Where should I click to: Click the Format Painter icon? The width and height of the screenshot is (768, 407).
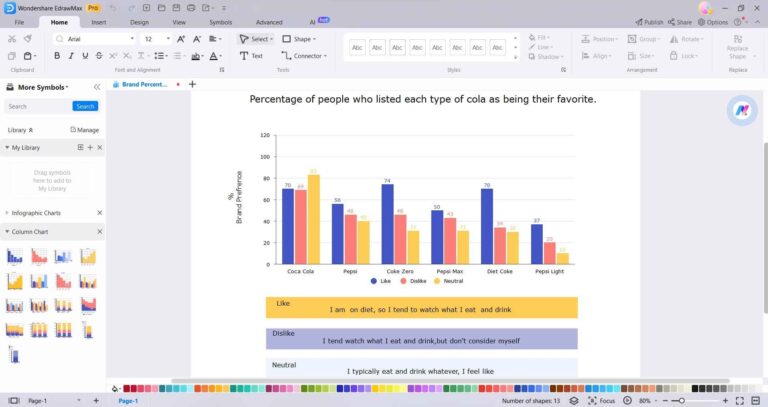coord(28,39)
